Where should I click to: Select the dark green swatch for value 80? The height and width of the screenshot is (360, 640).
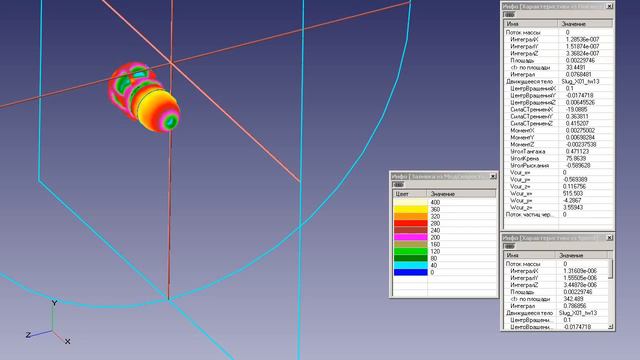coord(411,258)
